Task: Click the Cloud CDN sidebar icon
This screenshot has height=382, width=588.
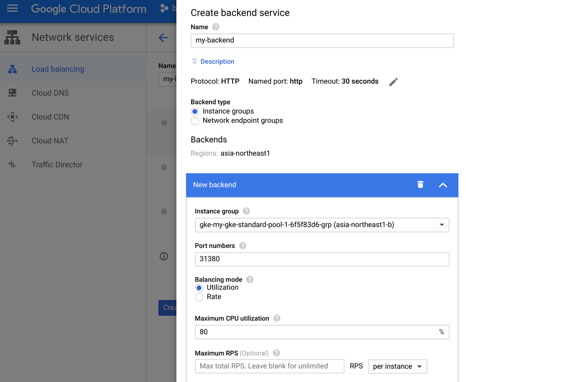Action: [x=13, y=117]
